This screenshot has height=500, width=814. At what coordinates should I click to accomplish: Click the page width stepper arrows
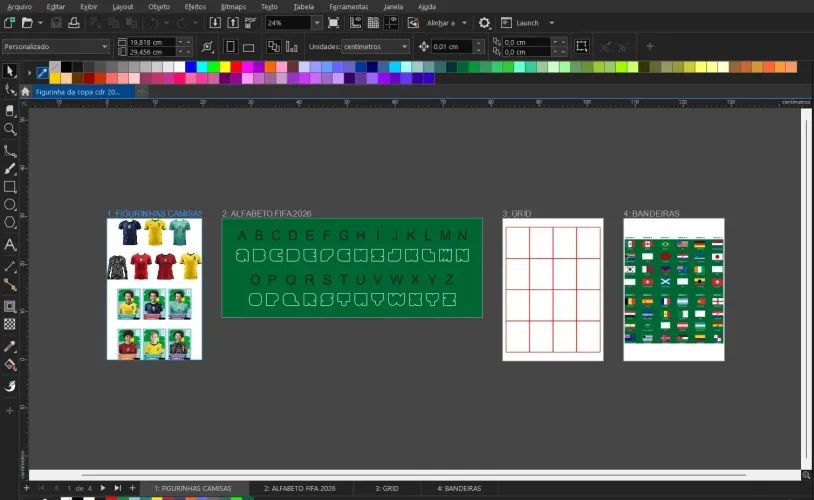tap(184, 42)
